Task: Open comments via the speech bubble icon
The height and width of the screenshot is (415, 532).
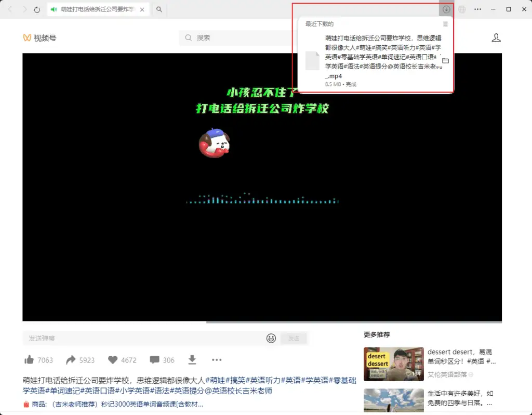Action: [153, 359]
